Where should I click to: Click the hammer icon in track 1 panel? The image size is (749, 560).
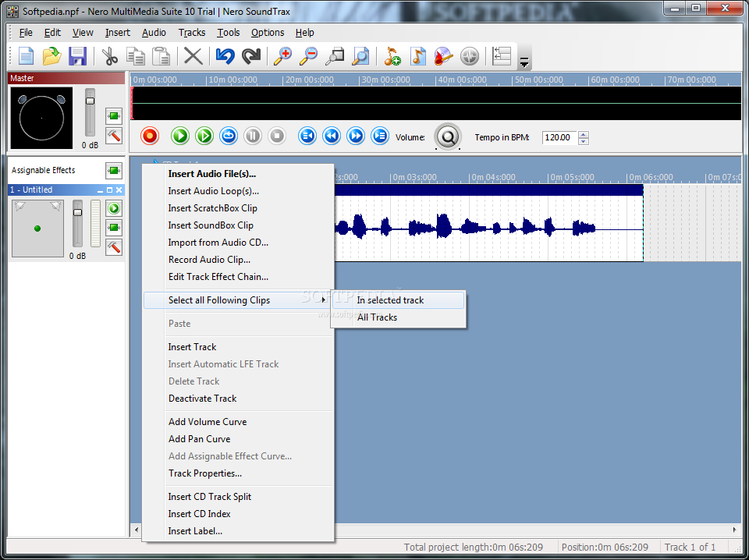(x=114, y=247)
